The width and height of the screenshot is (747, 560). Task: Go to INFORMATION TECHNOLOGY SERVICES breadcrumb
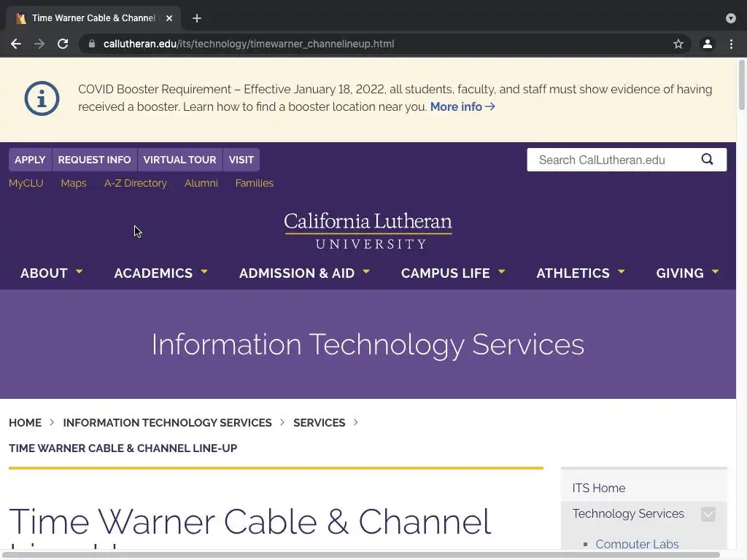167,423
